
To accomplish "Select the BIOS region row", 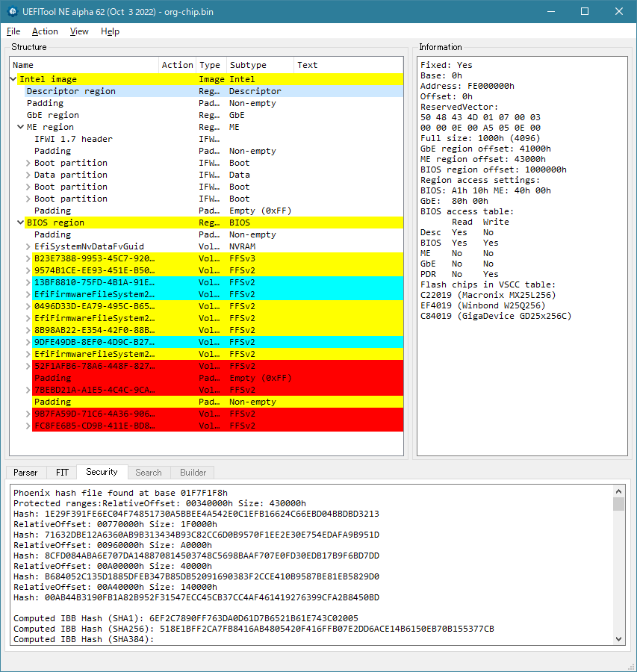I will coord(214,223).
